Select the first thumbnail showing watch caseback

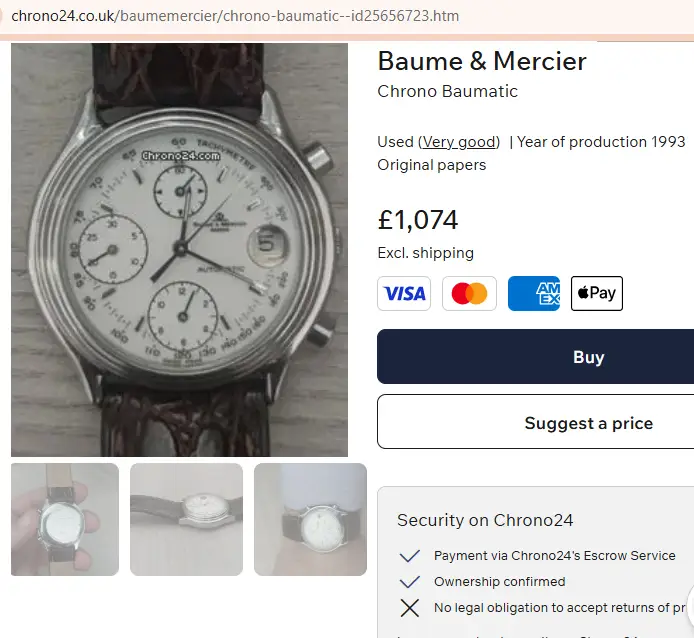pyautogui.click(x=65, y=519)
